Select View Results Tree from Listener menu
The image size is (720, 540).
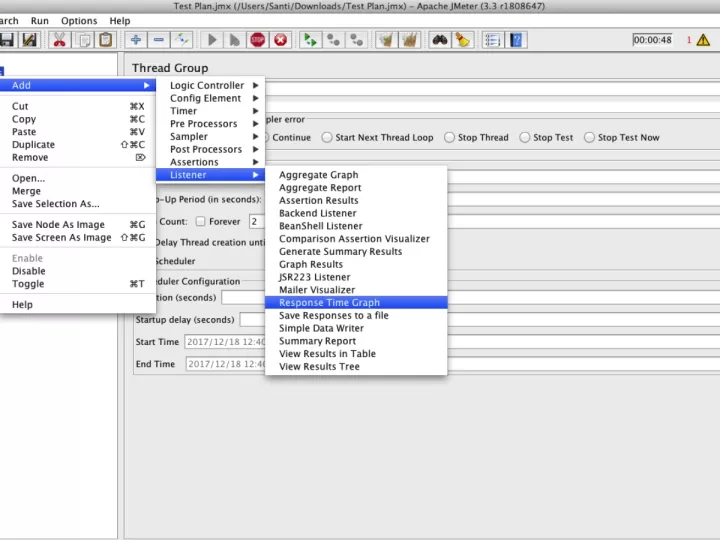point(319,367)
